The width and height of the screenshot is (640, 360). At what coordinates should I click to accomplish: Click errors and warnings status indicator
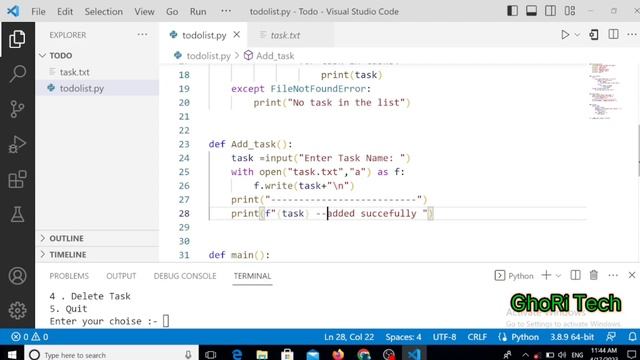tap(30, 337)
